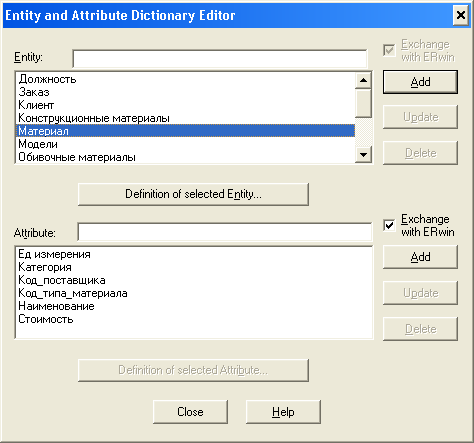The image size is (474, 443).
Task: Click the attribute Update button
Action: [x=420, y=293]
